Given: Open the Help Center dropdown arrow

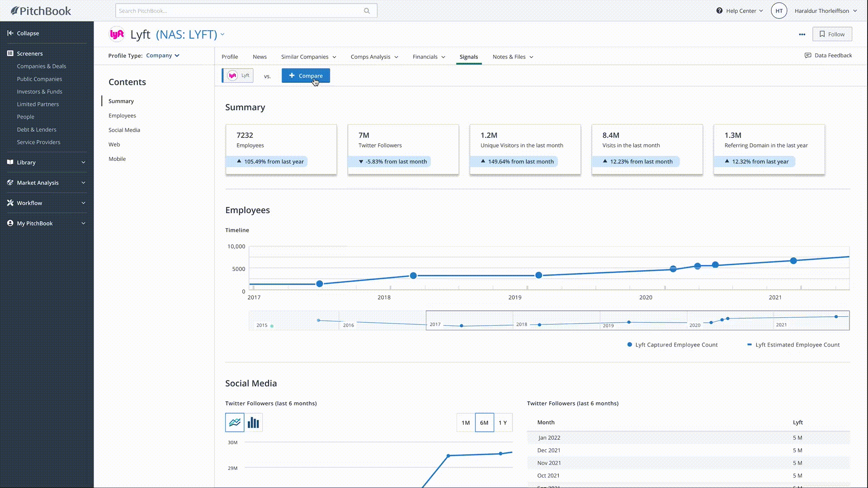Looking at the screenshot, I should [761, 11].
